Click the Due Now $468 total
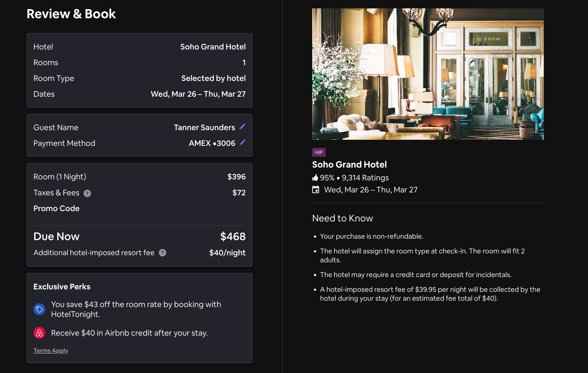The image size is (588, 373). click(233, 236)
